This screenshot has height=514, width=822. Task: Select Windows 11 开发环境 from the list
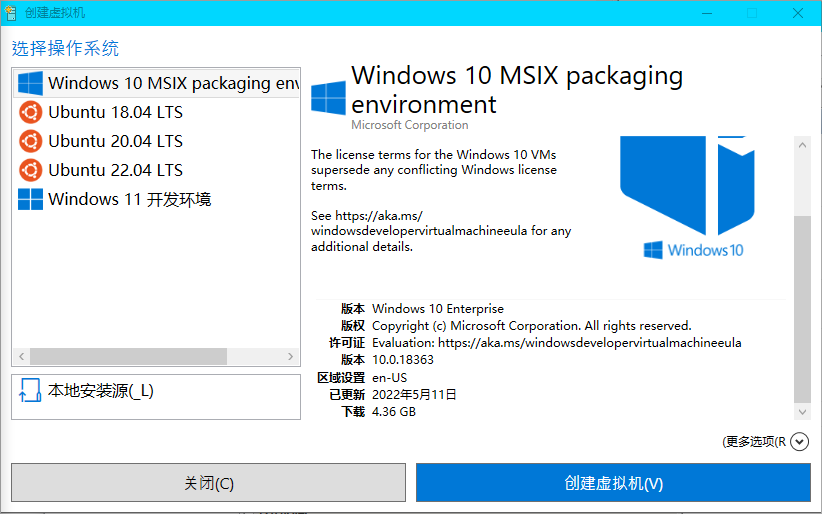[x=156, y=199]
